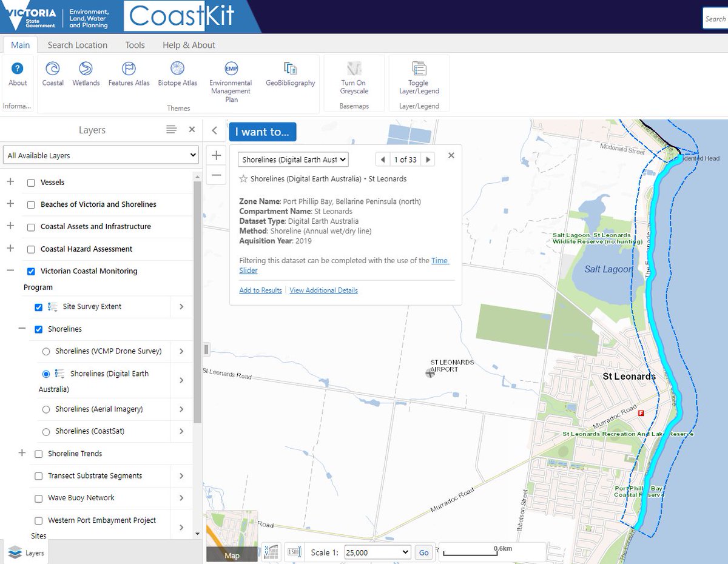The width and height of the screenshot is (728, 564).
Task: Expand the Vessels layer group
Action: pos(10,182)
